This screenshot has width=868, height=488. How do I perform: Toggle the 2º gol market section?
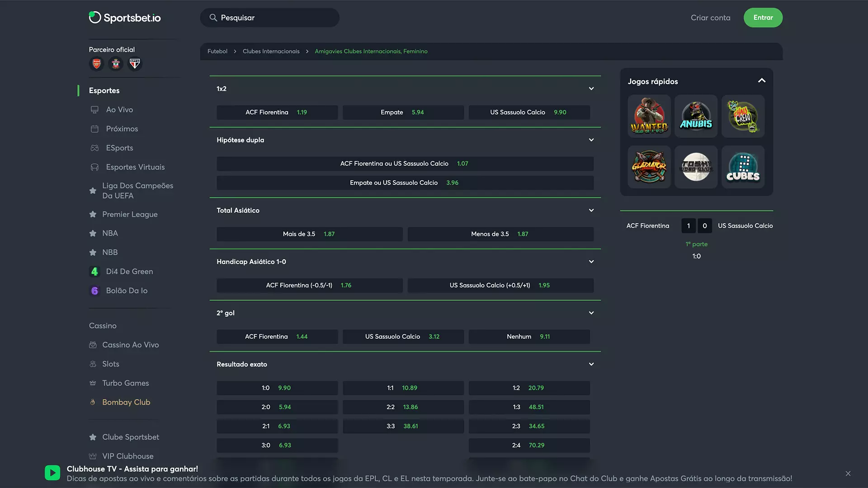pos(591,313)
